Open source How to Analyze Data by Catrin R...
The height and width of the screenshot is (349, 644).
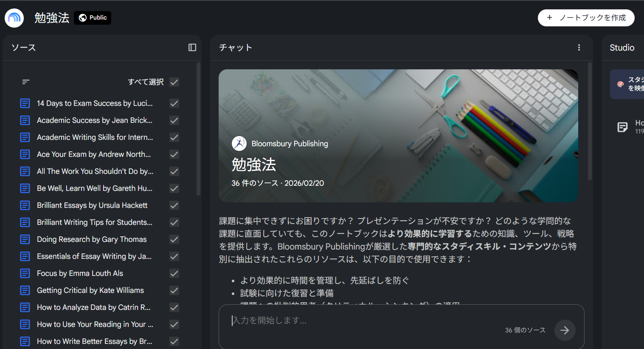[94, 307]
